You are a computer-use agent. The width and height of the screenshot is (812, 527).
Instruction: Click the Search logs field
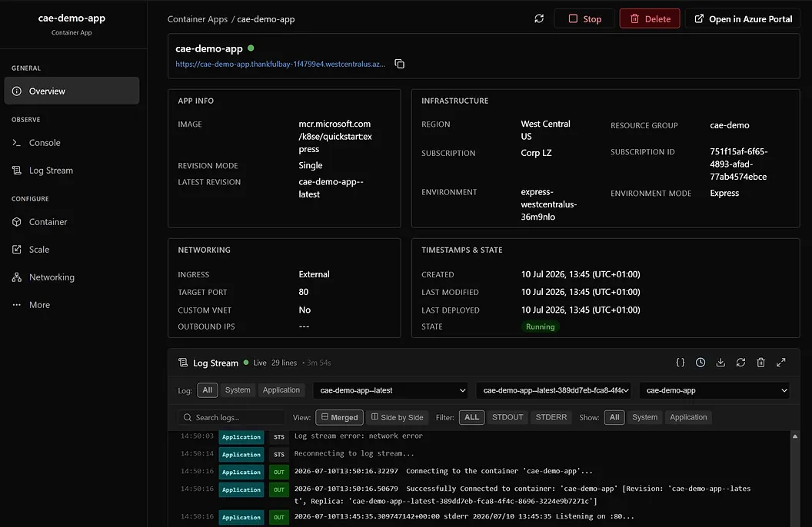[x=231, y=417]
